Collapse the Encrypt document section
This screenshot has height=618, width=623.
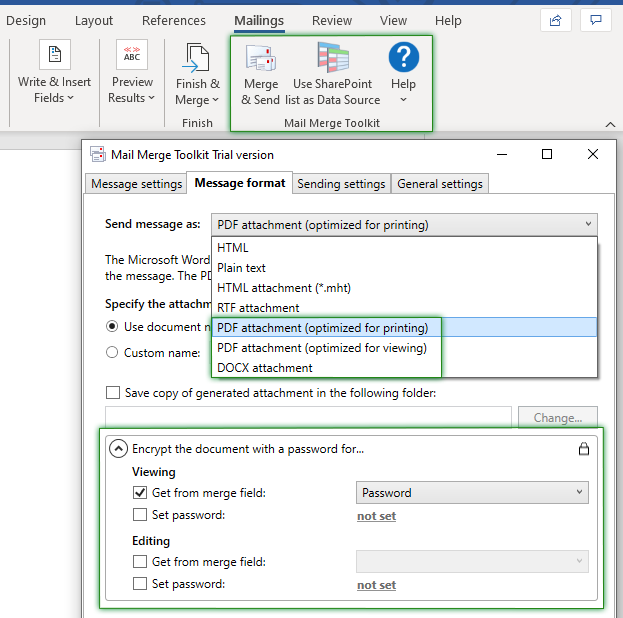118,449
